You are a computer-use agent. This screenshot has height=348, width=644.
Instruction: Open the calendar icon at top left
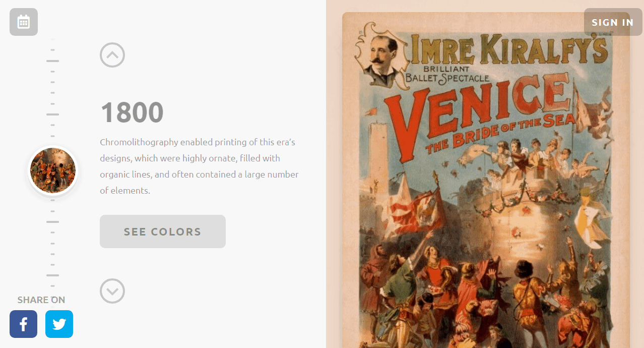coord(24,22)
